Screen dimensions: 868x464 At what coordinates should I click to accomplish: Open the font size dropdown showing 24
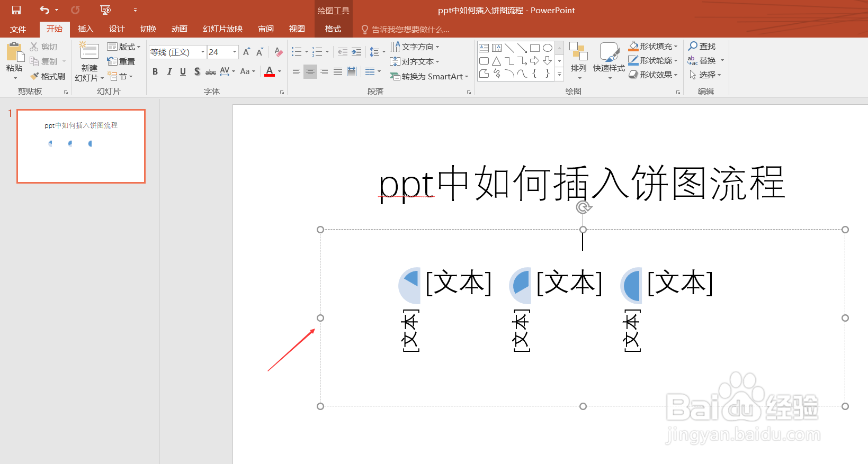tap(235, 52)
